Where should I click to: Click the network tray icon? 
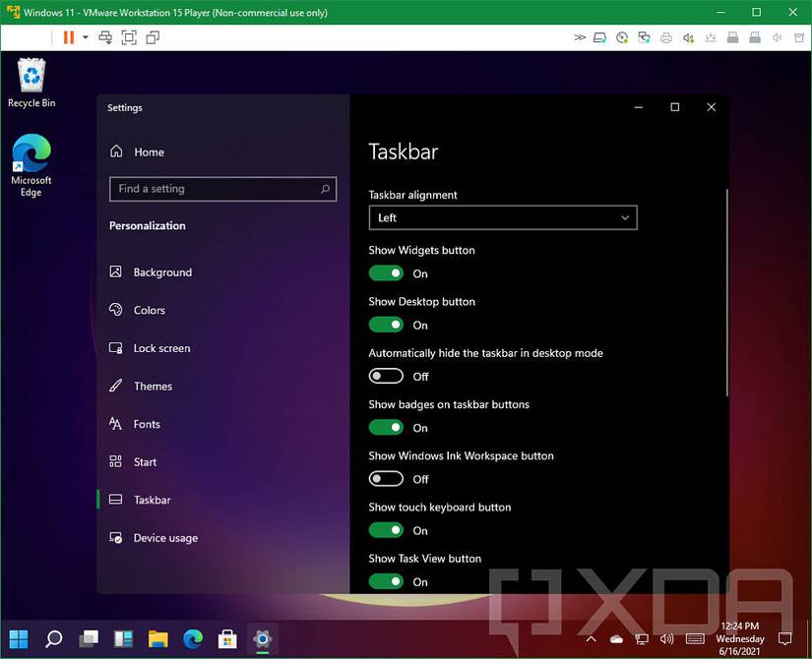642,639
